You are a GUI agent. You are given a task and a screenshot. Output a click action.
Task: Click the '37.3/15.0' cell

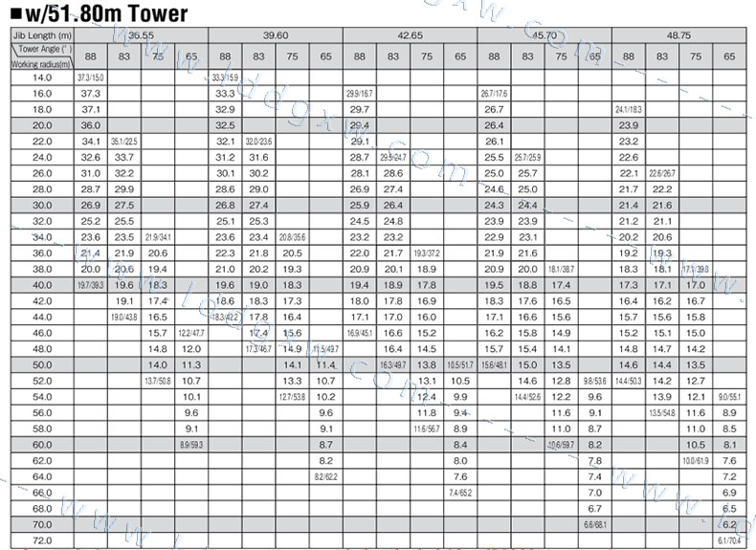click(91, 77)
